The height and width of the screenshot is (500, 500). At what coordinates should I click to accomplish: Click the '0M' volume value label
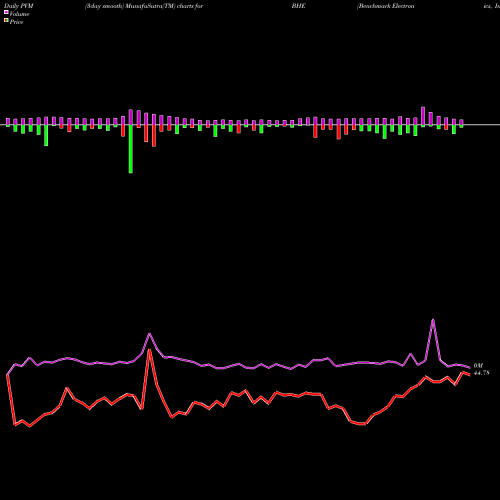478,366
